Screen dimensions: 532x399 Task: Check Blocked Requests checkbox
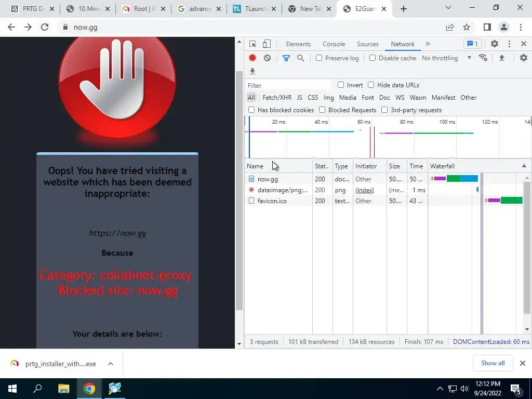(x=322, y=110)
